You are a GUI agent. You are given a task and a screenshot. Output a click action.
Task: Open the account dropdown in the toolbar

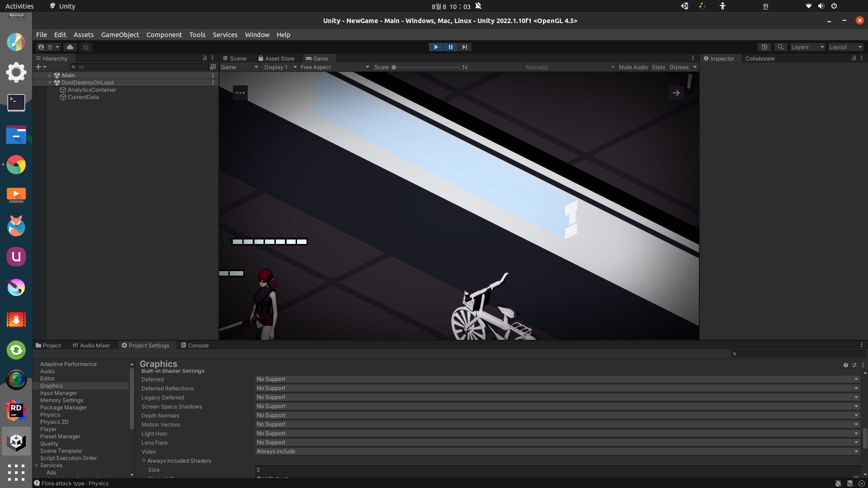coord(49,47)
